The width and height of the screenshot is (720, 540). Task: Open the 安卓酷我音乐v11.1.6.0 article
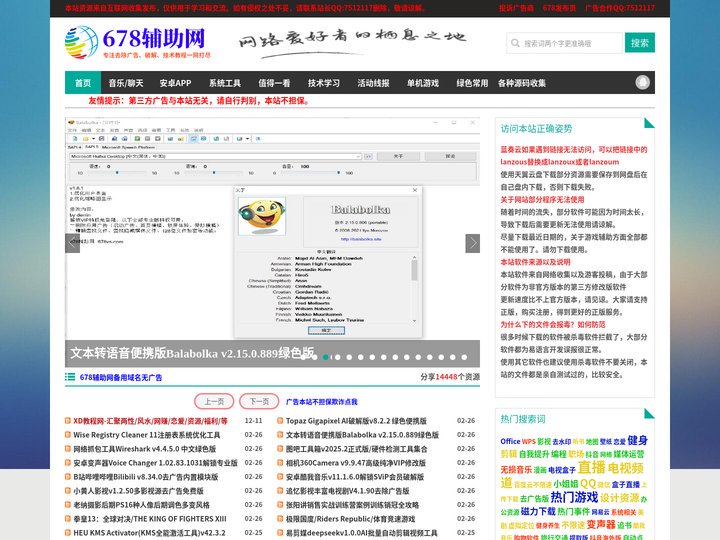pyautogui.click(x=354, y=477)
